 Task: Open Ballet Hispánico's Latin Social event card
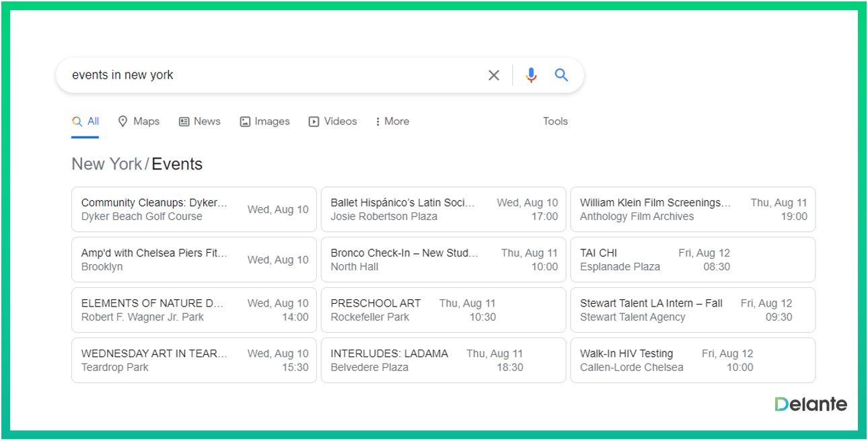point(443,209)
